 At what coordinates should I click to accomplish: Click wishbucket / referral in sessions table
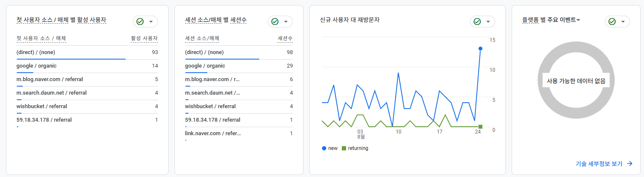pyautogui.click(x=210, y=106)
